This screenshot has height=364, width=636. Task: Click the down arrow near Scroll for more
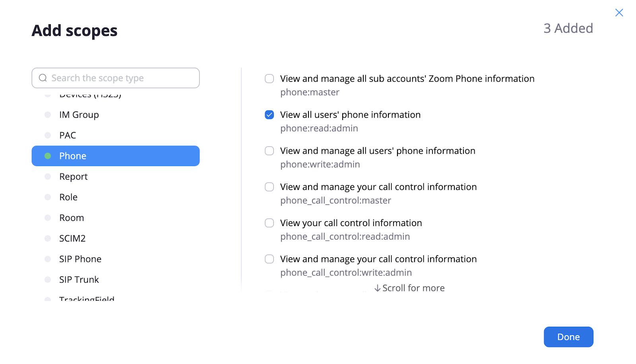[x=377, y=288]
